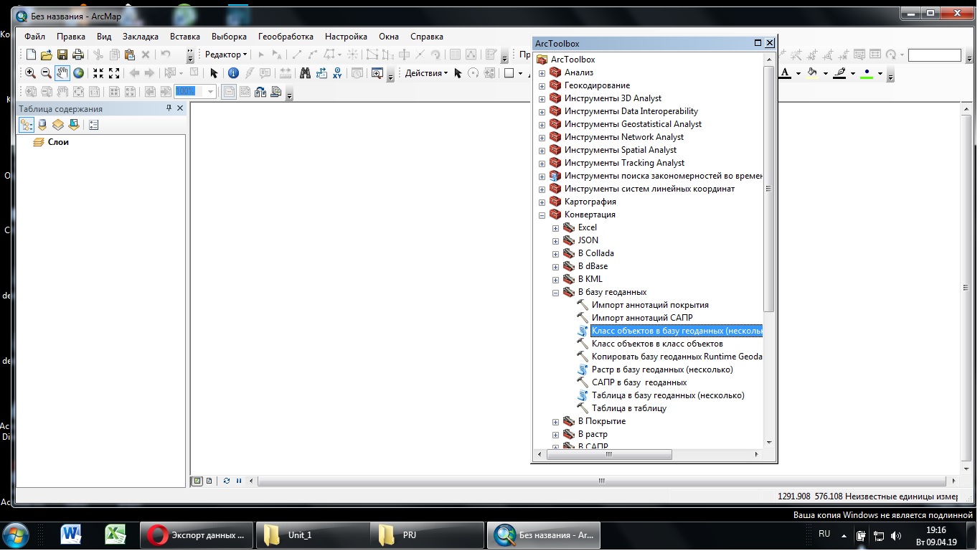This screenshot has height=551, width=980.
Task: Pause drawing with the pause icon
Action: [238, 481]
